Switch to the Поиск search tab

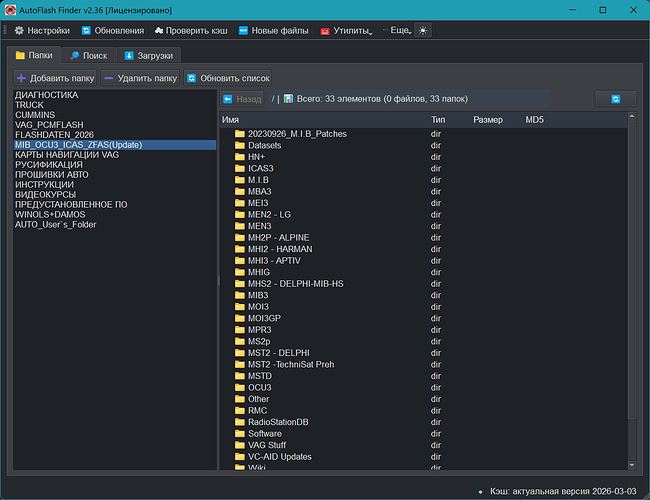tap(88, 56)
